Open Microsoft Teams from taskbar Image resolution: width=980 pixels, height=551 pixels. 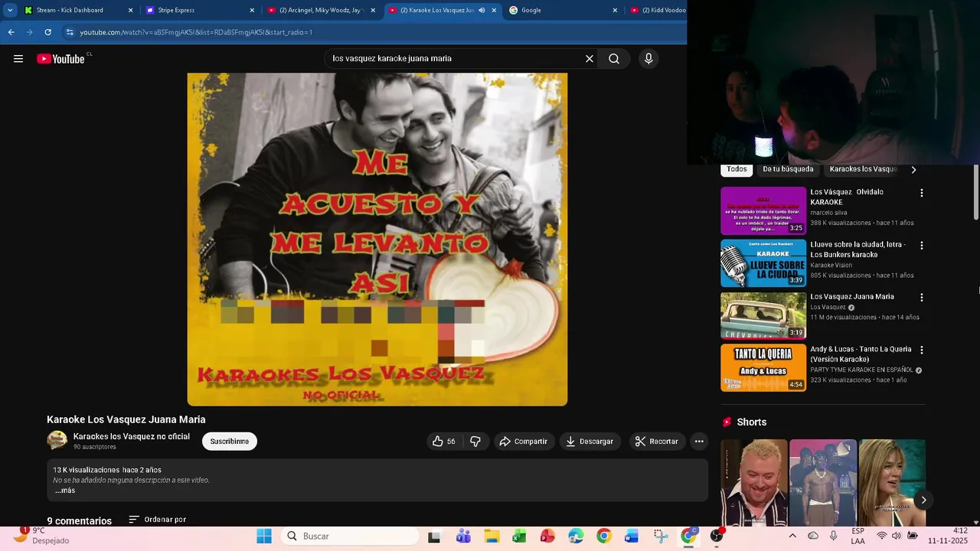(463, 536)
